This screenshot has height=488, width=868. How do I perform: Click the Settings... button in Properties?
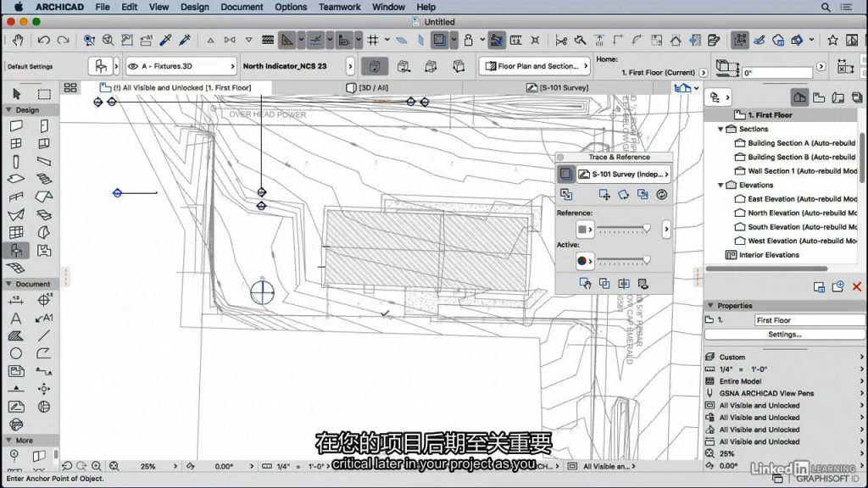pyautogui.click(x=784, y=334)
